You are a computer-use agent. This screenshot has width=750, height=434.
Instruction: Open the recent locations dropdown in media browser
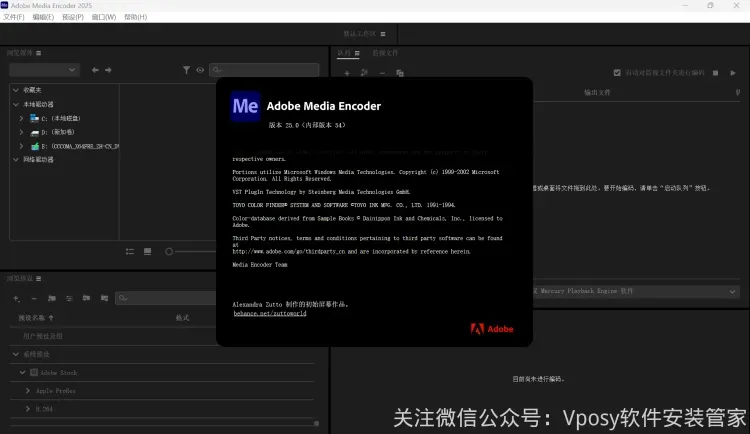tap(44, 70)
